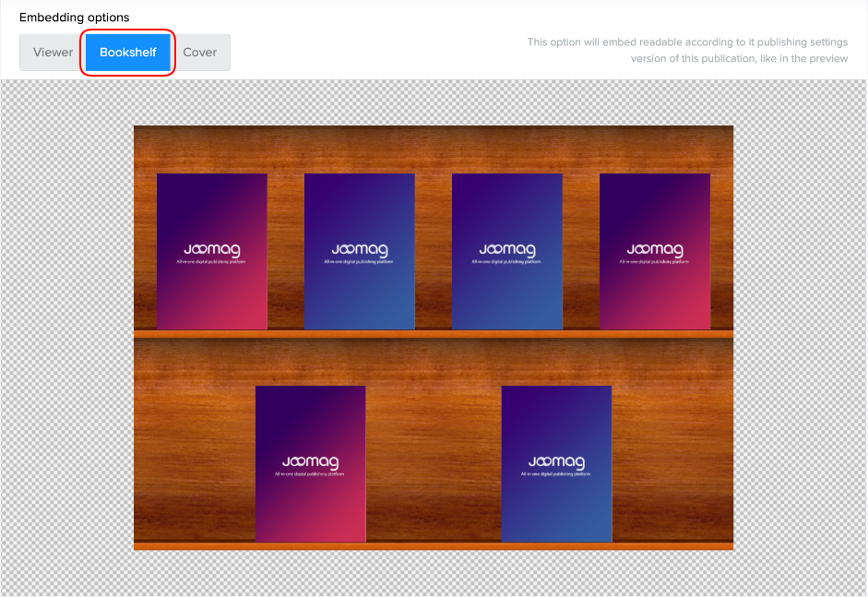Click the upper wooden shelf ledge
The width and height of the screenshot is (868, 597).
[434, 333]
